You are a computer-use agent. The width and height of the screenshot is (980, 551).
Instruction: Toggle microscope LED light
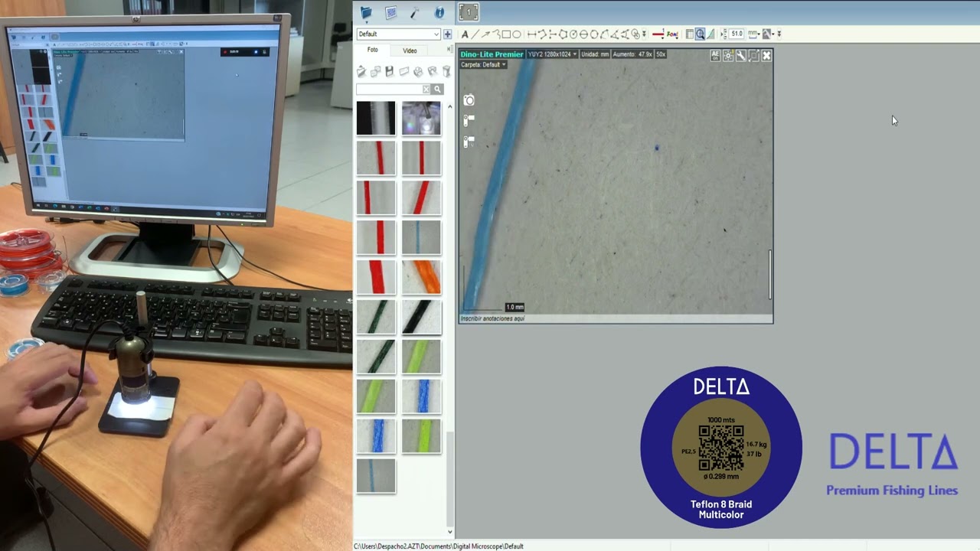(x=728, y=55)
